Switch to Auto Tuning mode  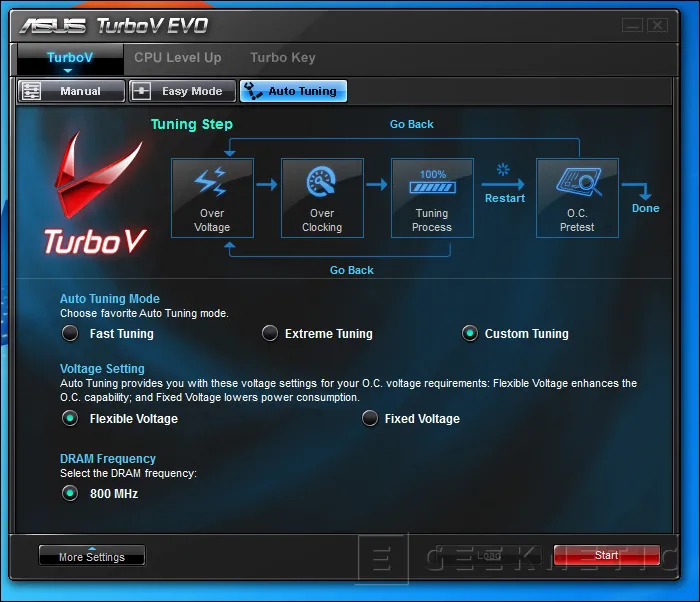tap(293, 91)
